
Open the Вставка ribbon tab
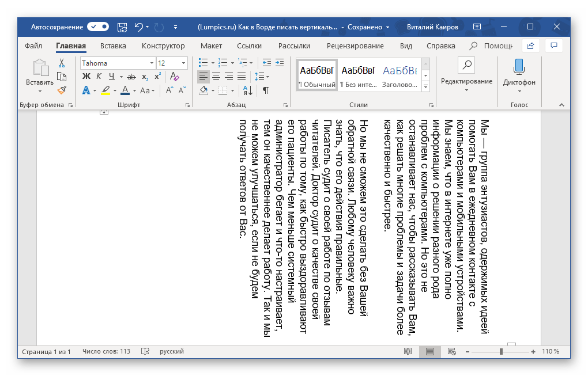[113, 46]
